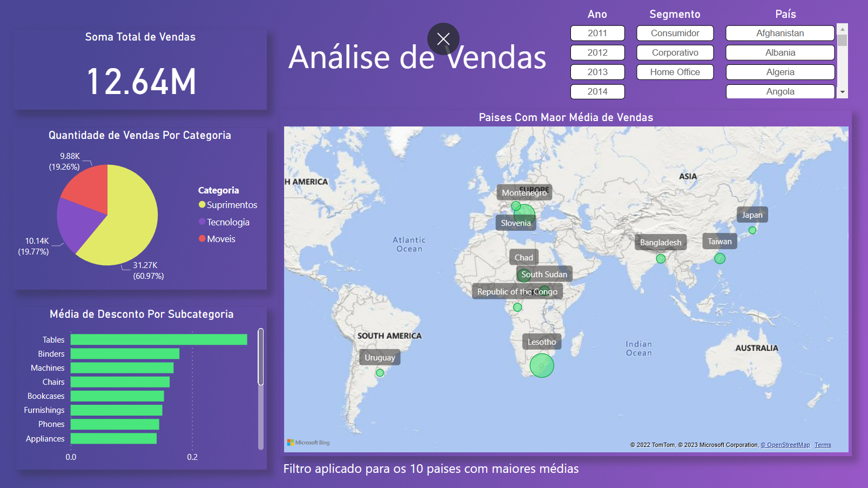
Task: Select the 2014 year button
Action: (x=597, y=91)
